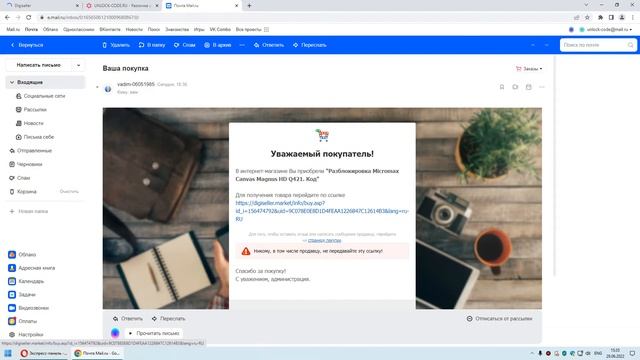The width and height of the screenshot is (640, 360).
Task: Open the Новости folder in sidebar
Action: click(x=33, y=123)
